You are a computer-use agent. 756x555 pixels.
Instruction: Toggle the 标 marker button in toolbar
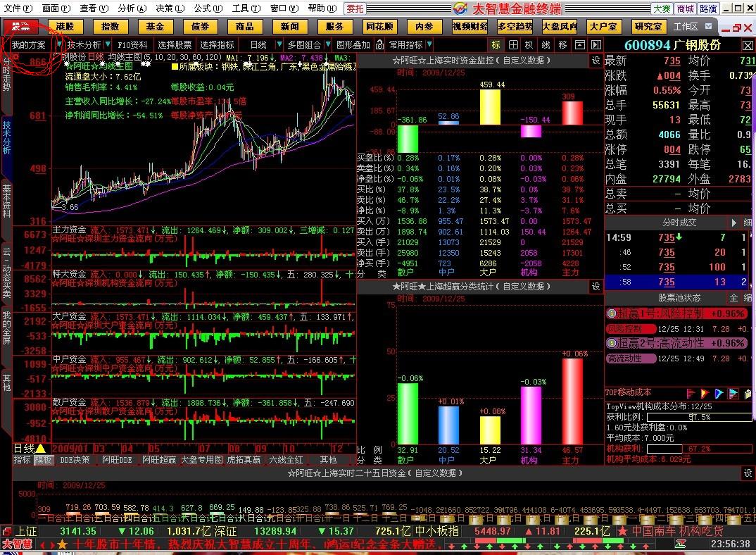496,45
